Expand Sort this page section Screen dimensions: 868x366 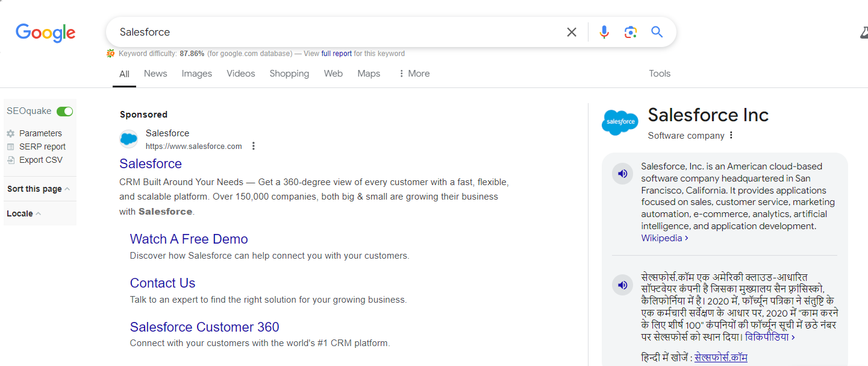pyautogui.click(x=39, y=189)
